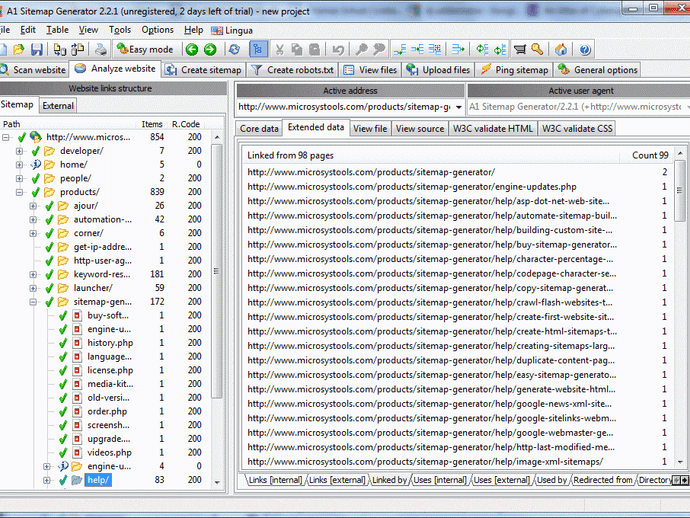Open project folder icon in toolbar

pyautogui.click(x=18, y=49)
